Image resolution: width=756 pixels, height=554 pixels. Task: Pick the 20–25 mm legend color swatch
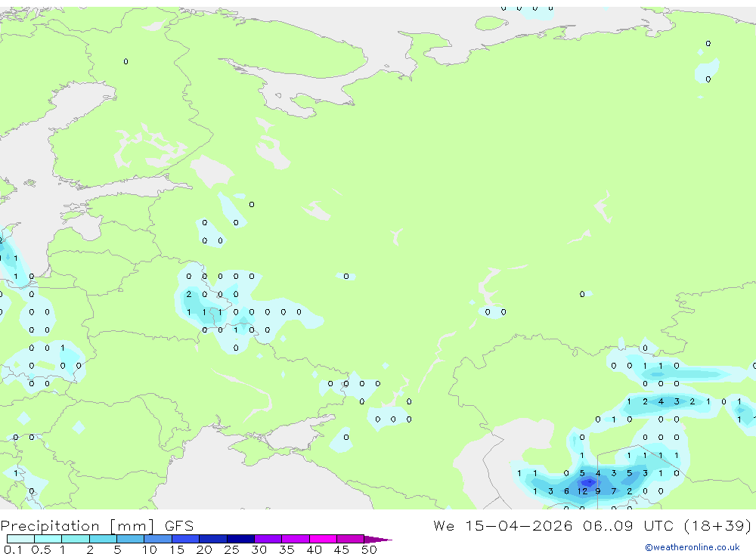(213, 539)
